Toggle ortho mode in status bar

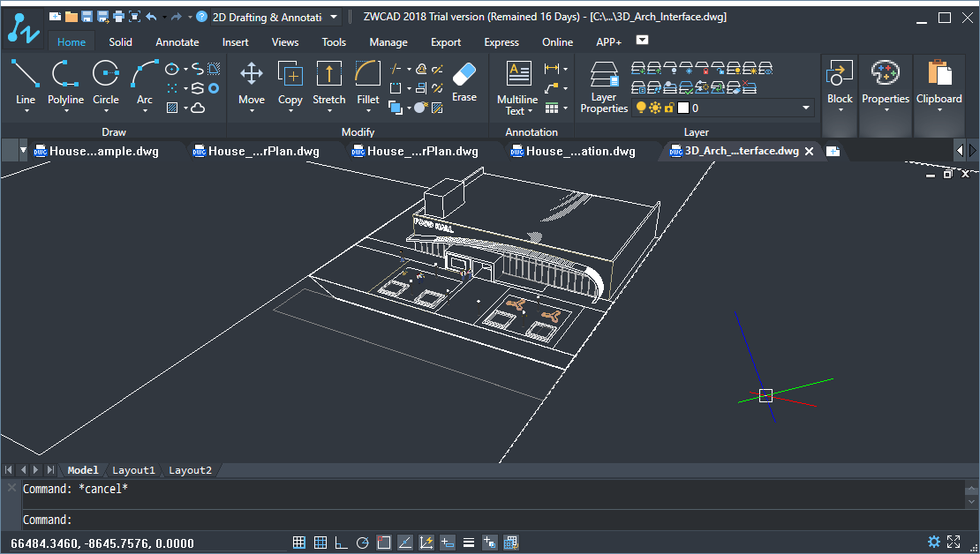(342, 543)
